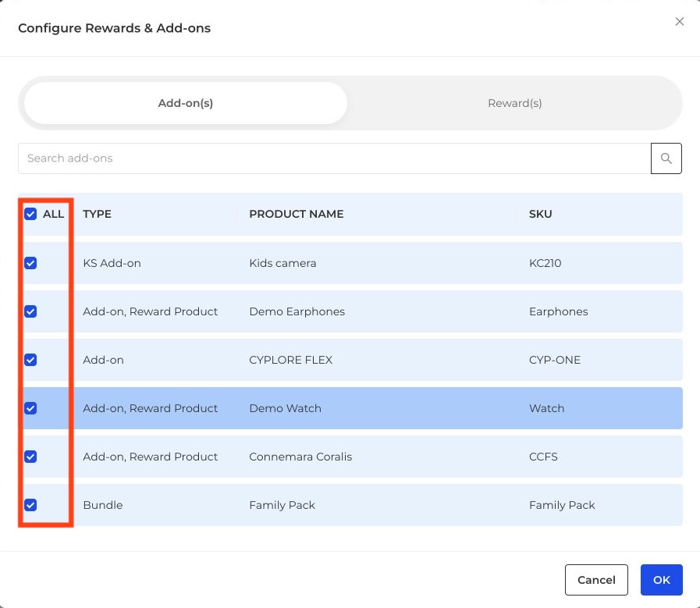The width and height of the screenshot is (700, 608).
Task: Click the Family Pack SKU cell
Action: (562, 505)
